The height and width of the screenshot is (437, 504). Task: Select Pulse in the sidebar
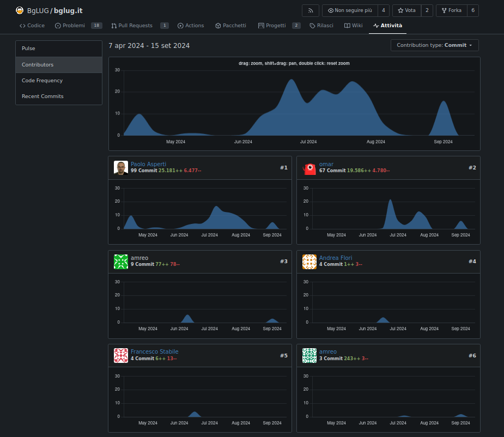[59, 48]
